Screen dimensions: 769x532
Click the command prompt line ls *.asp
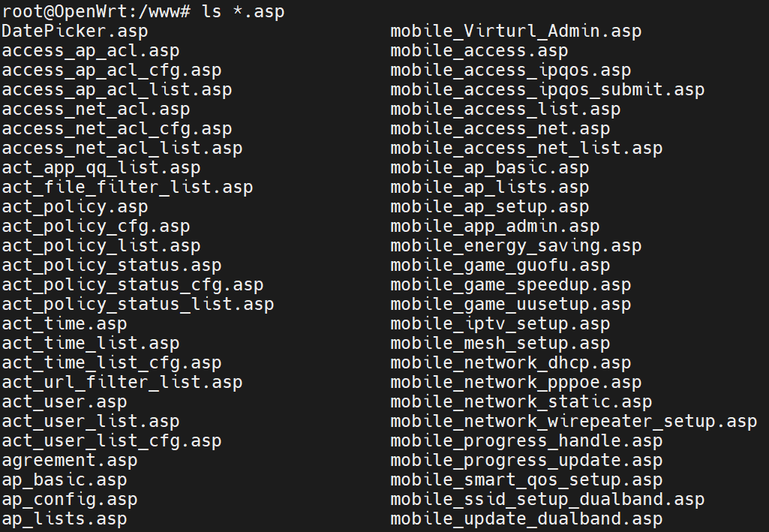(x=143, y=11)
